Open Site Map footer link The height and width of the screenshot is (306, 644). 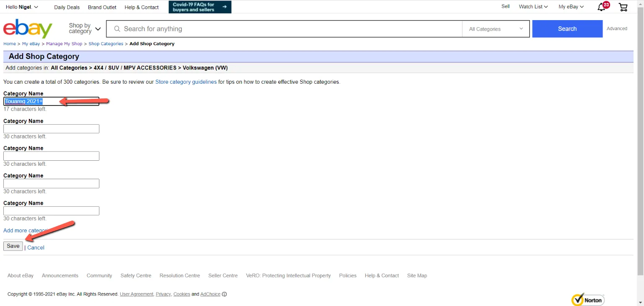[x=417, y=275]
